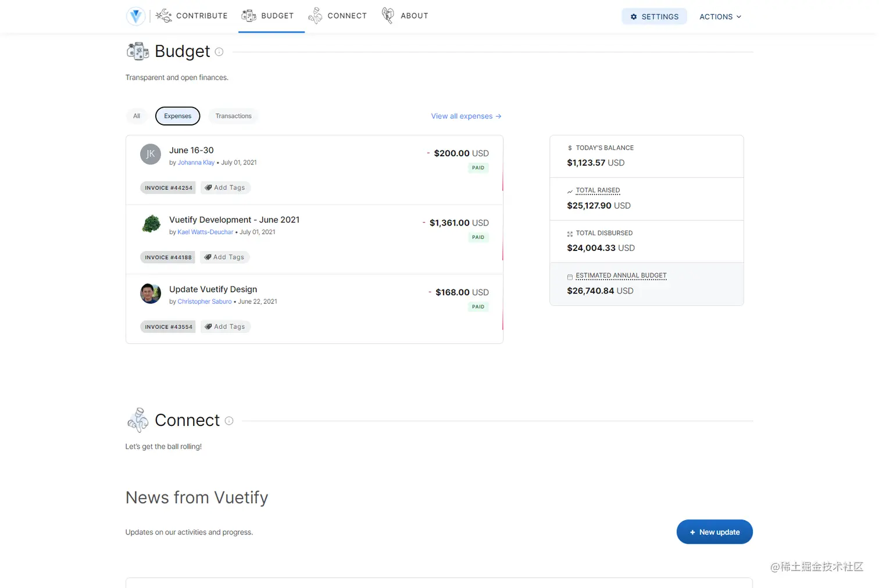Select the All filter pill
Viewport: 879px width, 588px height.
click(137, 116)
